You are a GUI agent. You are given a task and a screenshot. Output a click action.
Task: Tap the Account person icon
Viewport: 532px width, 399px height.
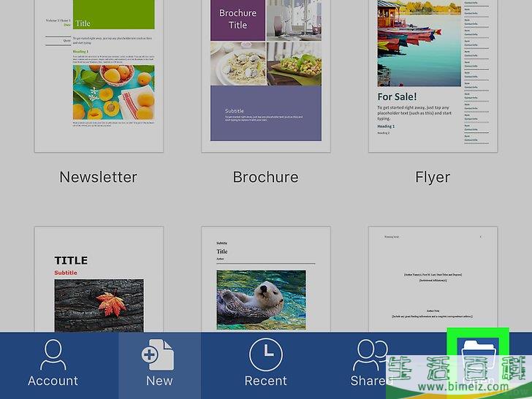tap(53, 354)
